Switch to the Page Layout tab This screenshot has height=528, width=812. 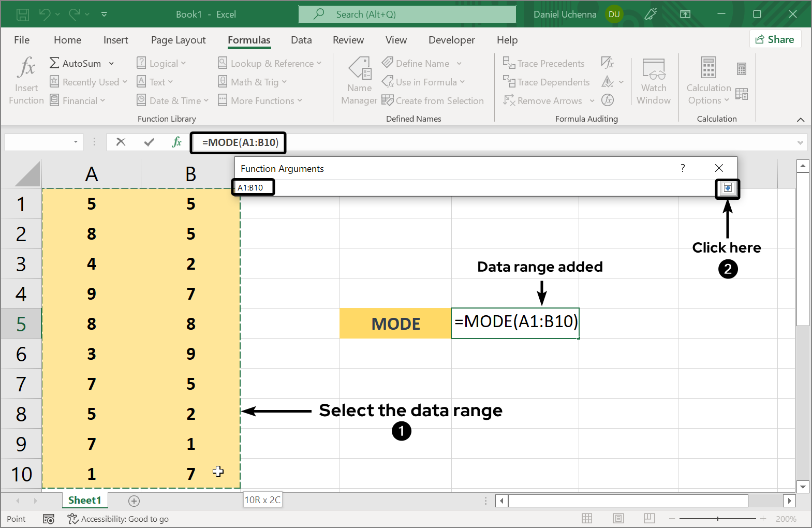tap(178, 40)
